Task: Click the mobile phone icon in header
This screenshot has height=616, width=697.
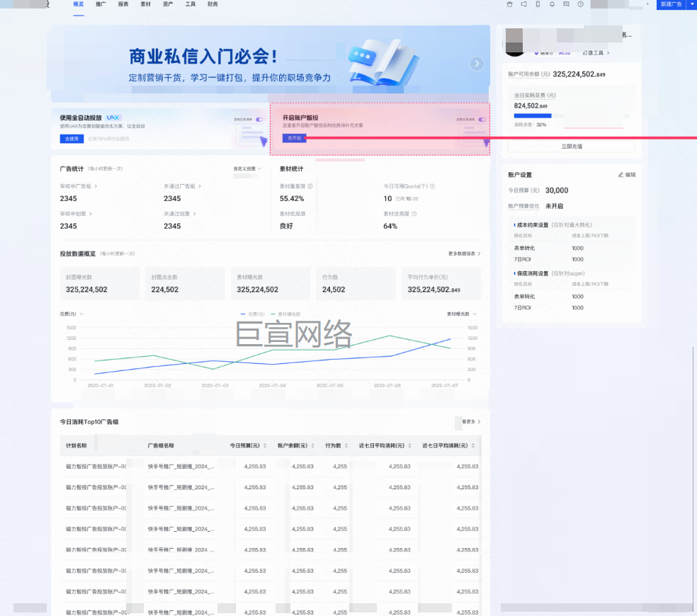Action: click(x=538, y=4)
